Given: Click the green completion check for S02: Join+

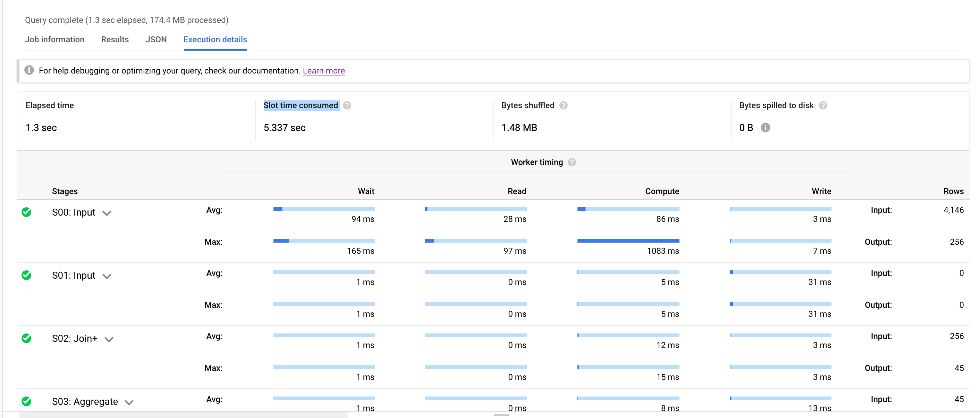Looking at the screenshot, I should 26,339.
